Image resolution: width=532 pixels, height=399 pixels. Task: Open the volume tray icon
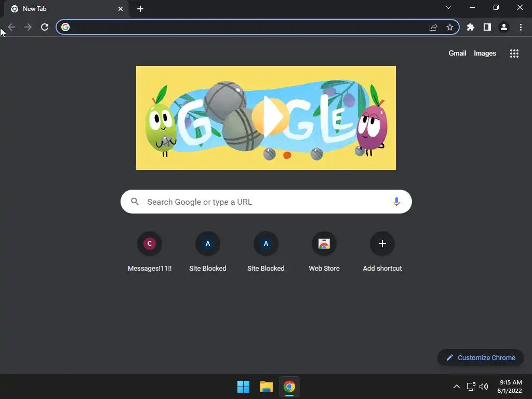coord(484,387)
